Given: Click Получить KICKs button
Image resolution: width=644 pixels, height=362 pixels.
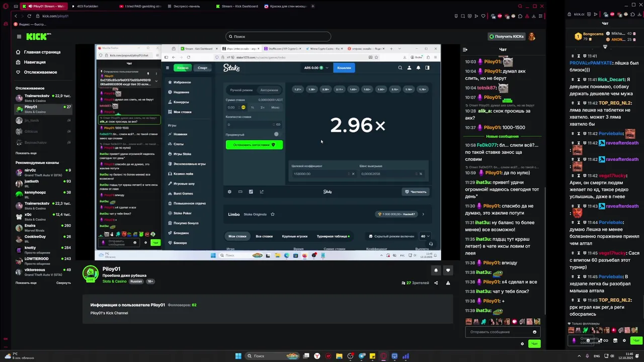Looking at the screenshot, I should coord(506,36).
